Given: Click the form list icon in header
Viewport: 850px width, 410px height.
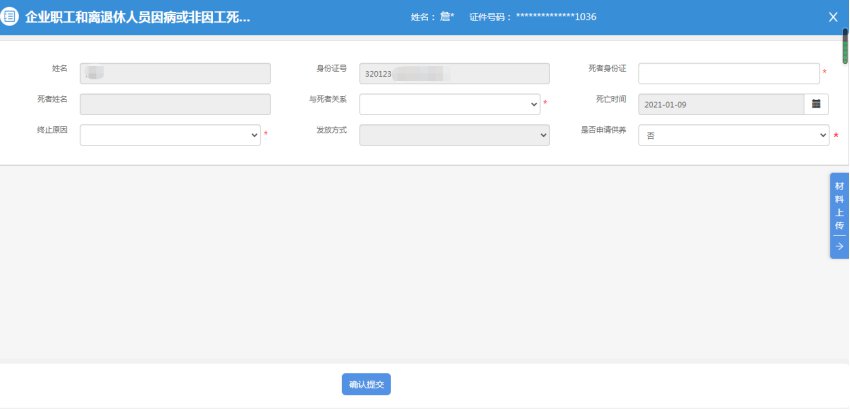Looking at the screenshot, I should tap(12, 17).
